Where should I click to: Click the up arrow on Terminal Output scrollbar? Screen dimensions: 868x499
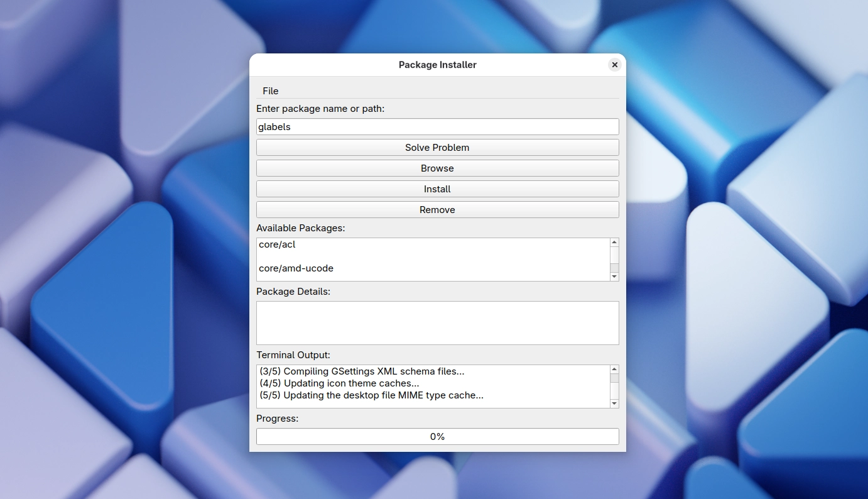pyautogui.click(x=614, y=368)
